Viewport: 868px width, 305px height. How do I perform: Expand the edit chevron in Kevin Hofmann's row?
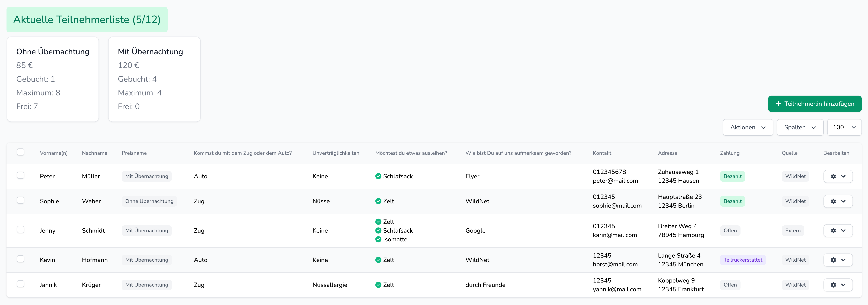click(x=843, y=260)
